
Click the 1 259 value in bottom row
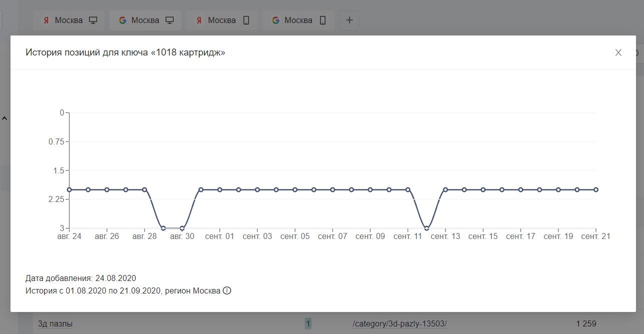point(586,324)
